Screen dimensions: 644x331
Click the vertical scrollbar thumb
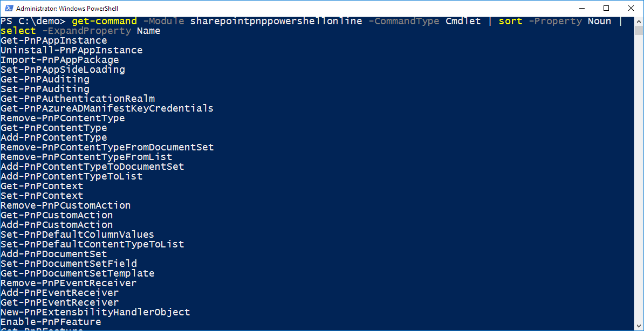(639, 30)
